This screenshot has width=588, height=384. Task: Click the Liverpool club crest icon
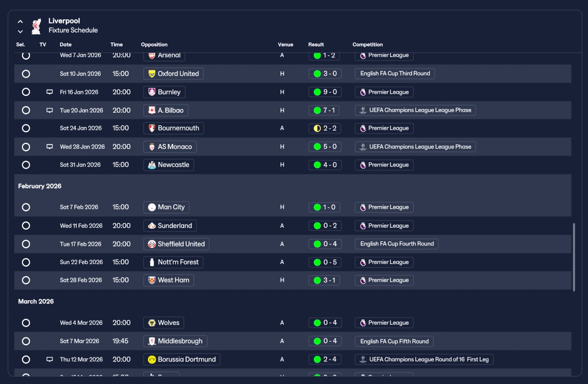point(36,26)
